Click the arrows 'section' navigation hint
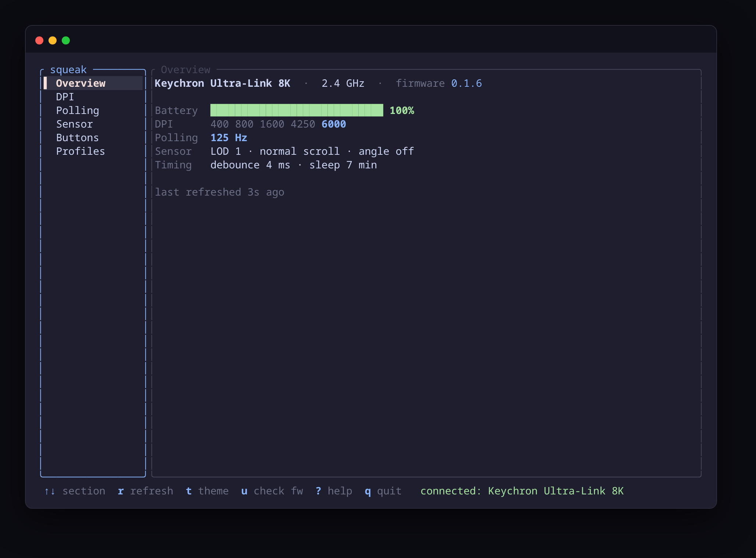 (75, 491)
